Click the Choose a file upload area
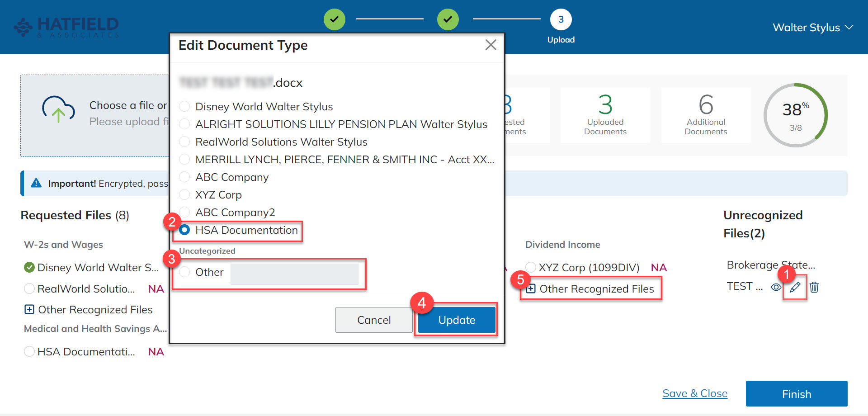The width and height of the screenshot is (868, 416). pos(95,116)
